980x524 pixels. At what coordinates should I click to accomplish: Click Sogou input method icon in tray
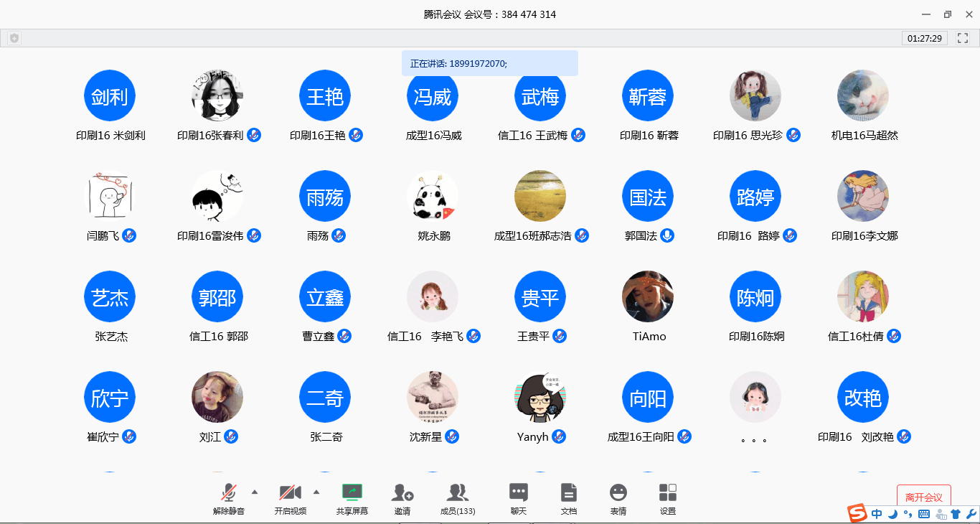coord(857,513)
